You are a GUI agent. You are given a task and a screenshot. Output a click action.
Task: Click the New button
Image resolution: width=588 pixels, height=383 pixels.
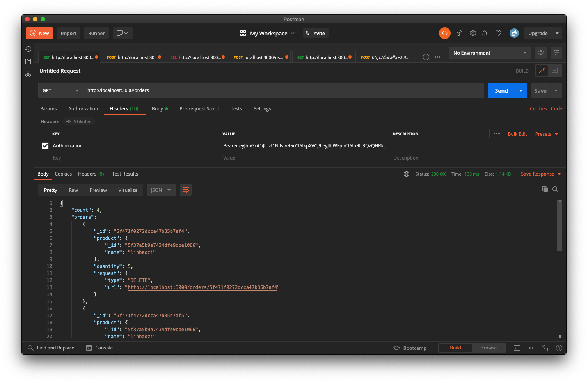(39, 33)
